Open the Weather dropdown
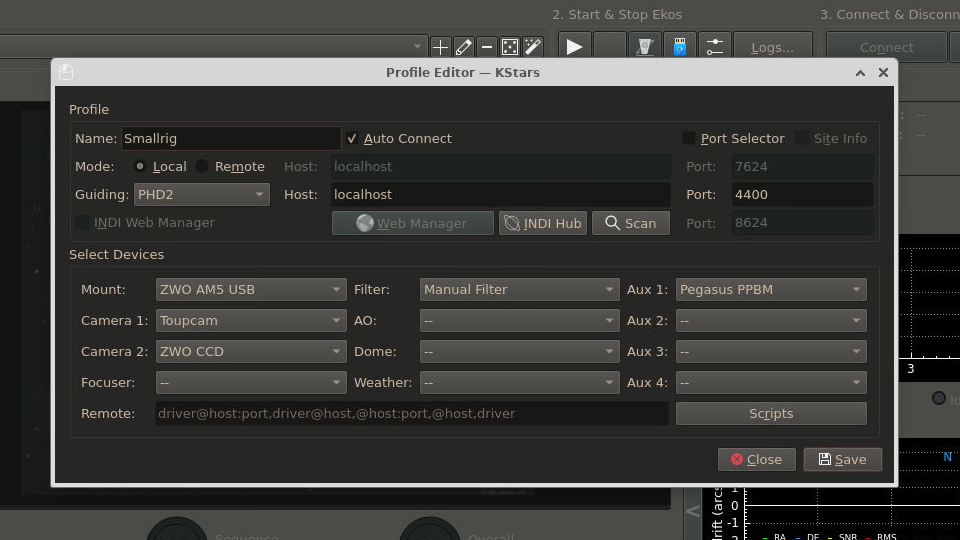The image size is (960, 540). point(519,383)
